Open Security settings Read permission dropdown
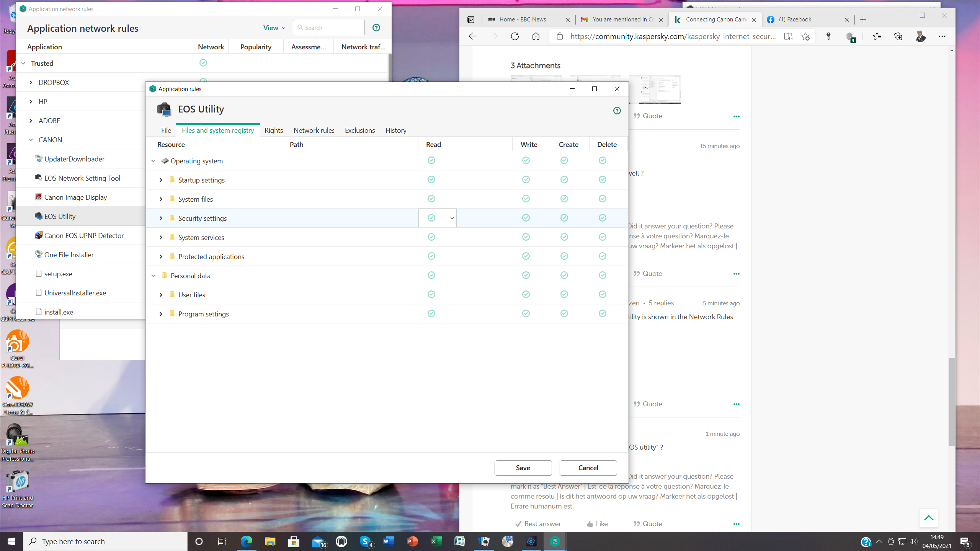The width and height of the screenshot is (980, 551). (x=452, y=218)
